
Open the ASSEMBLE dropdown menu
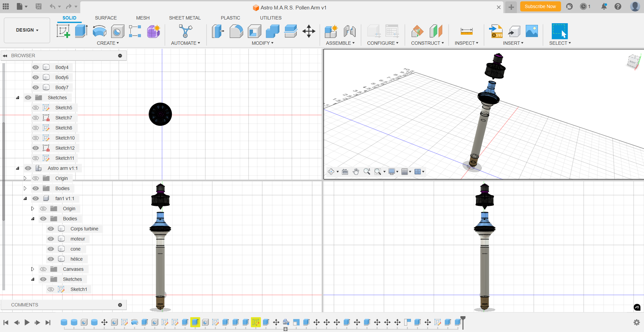(340, 43)
